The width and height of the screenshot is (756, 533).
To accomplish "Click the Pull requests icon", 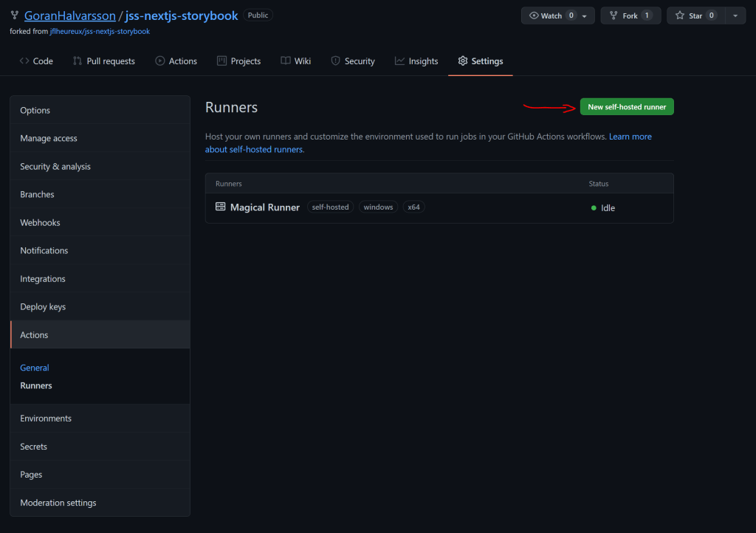I will click(x=78, y=61).
